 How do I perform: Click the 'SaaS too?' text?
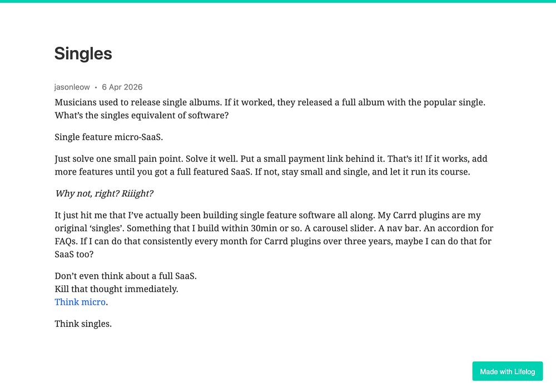coord(74,254)
